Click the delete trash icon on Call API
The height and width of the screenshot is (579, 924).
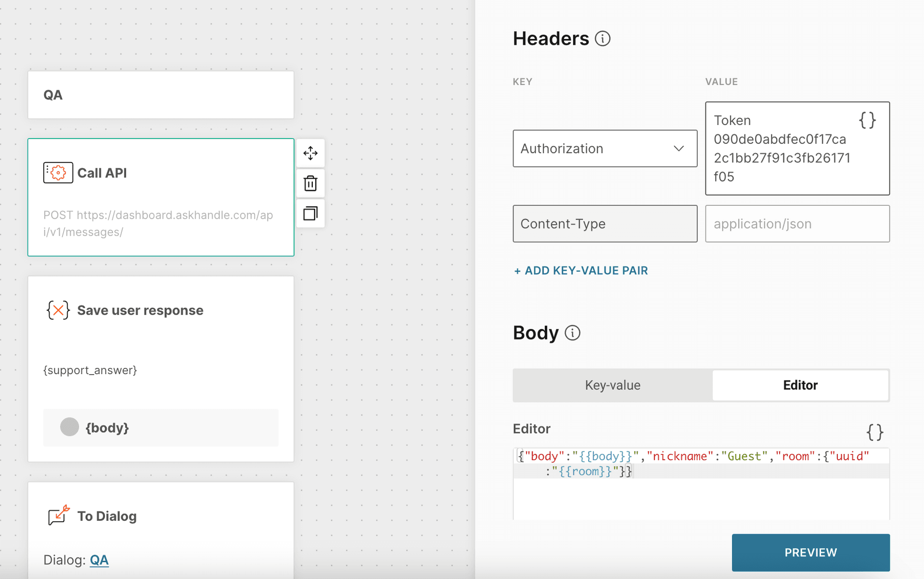point(310,183)
